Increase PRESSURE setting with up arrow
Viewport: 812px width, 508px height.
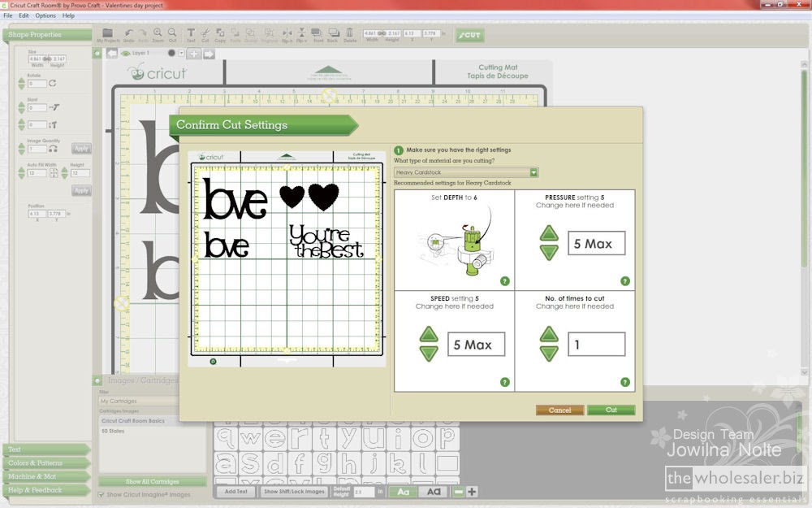click(x=549, y=233)
